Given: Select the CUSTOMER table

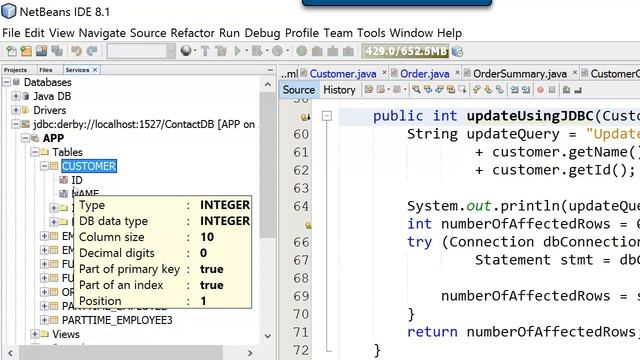Looking at the screenshot, I should coord(89,166).
